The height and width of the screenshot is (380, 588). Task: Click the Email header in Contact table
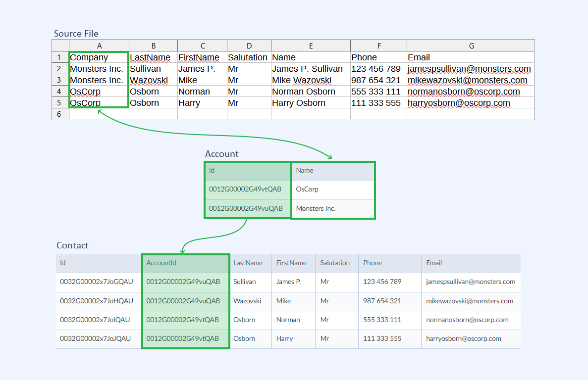[471, 263]
